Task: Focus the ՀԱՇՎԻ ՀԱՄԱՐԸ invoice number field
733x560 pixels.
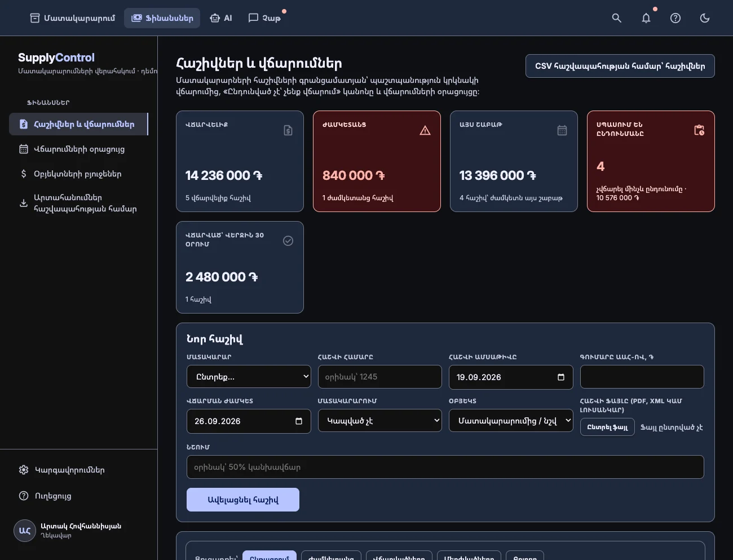Action: pos(380,377)
